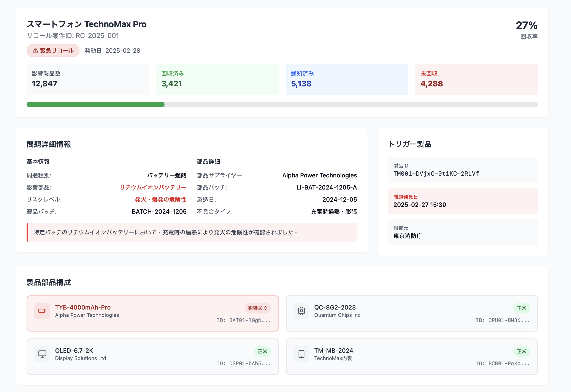Click the battery icon for TYB-4000mAh-Pro
This screenshot has height=392, width=571.
click(x=42, y=311)
